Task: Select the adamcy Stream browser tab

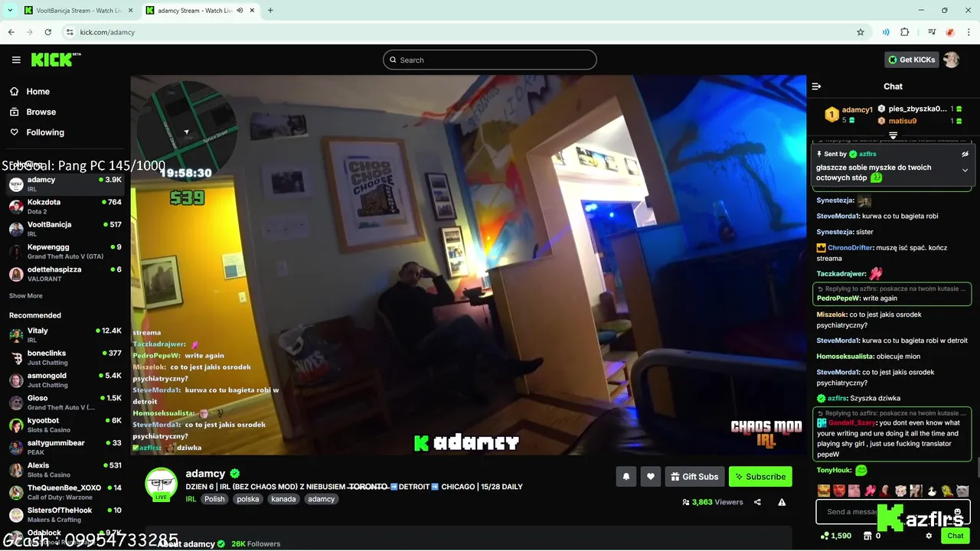Action: pyautogui.click(x=199, y=11)
